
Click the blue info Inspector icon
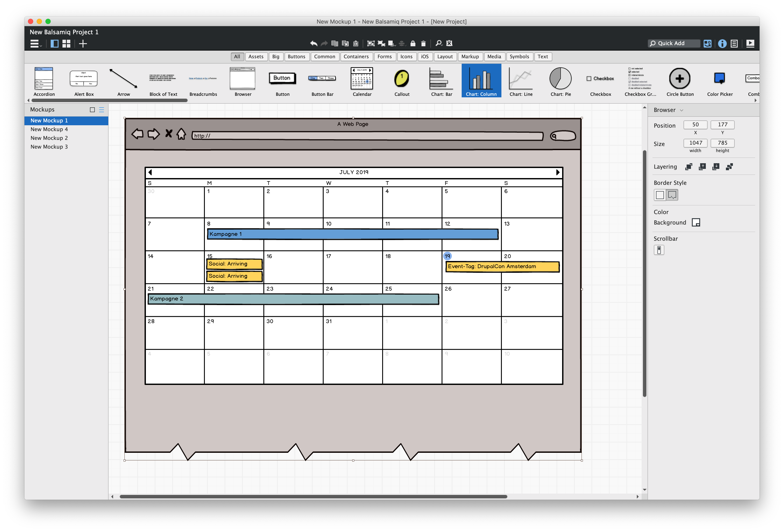point(722,43)
